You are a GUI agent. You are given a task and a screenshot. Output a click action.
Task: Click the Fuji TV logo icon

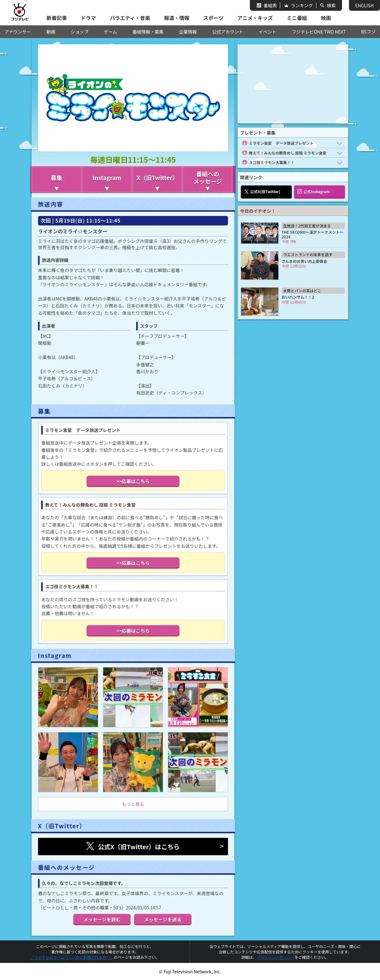(x=19, y=12)
